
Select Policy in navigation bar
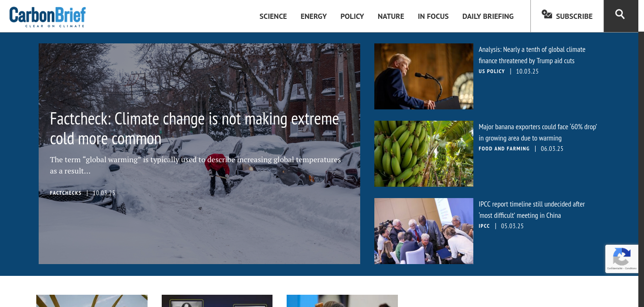(x=352, y=17)
